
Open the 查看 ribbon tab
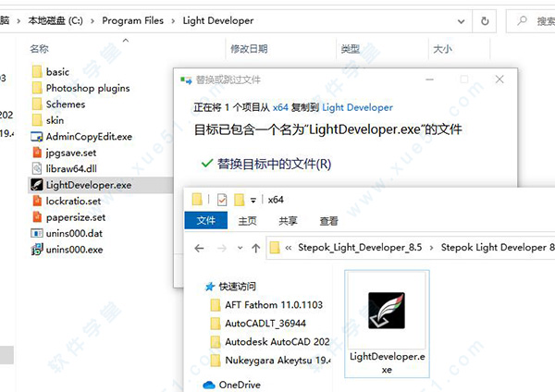(328, 221)
